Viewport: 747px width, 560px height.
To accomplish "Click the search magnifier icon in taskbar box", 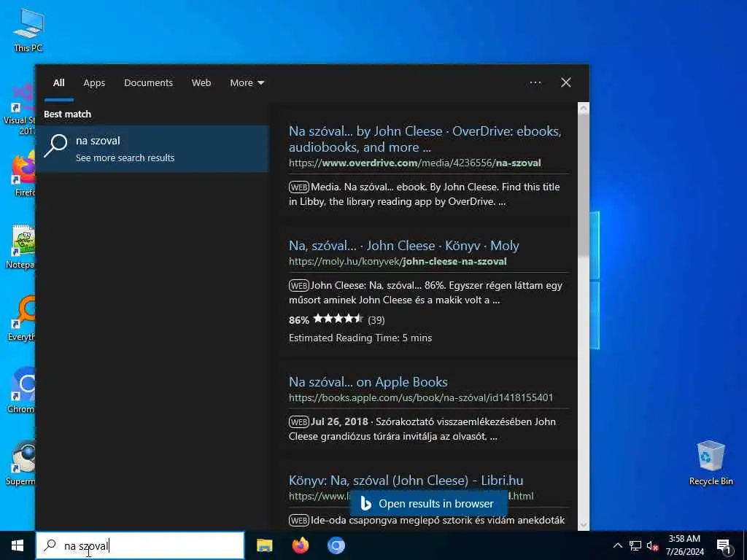I will click(50, 545).
